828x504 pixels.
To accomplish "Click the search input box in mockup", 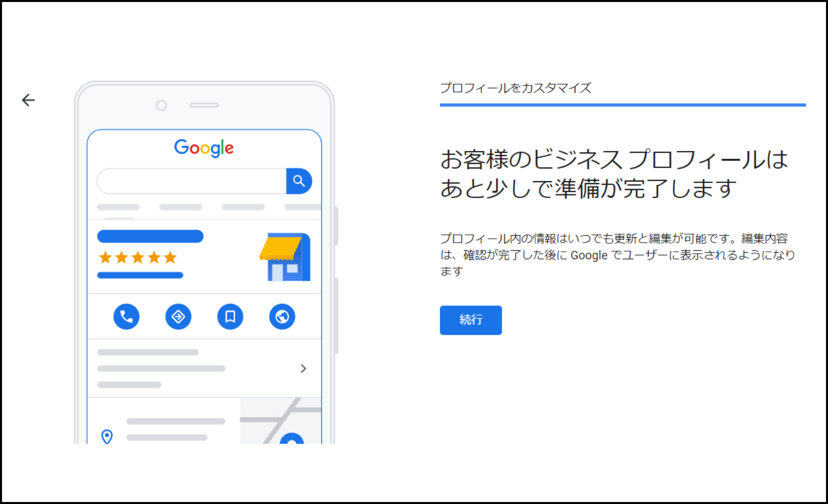I will (192, 181).
